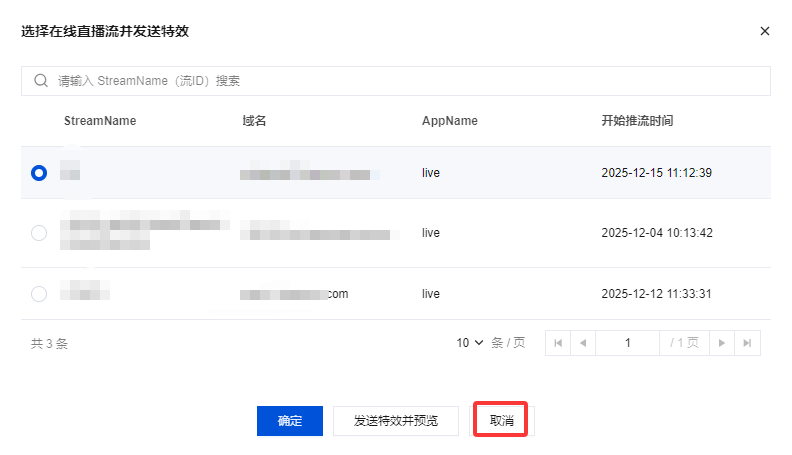Viewport: 792px width, 455px height.
Task: Click the 开始推流时间 column header
Action: point(637,121)
